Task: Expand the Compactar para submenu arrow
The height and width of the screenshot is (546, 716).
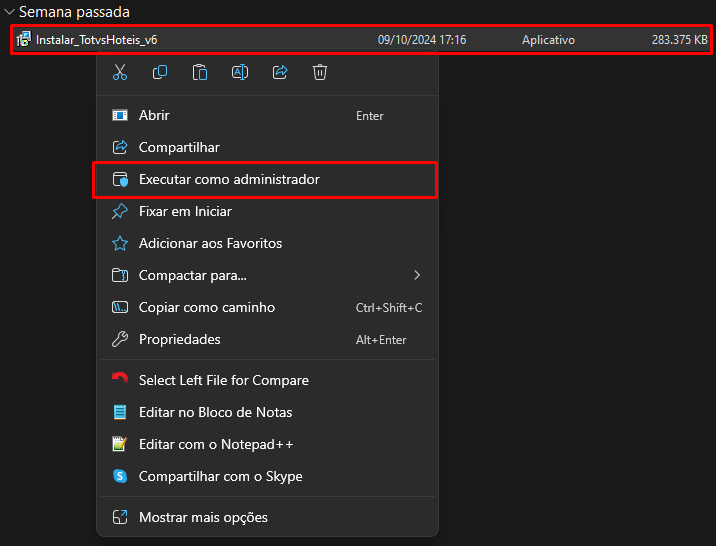Action: click(x=416, y=275)
